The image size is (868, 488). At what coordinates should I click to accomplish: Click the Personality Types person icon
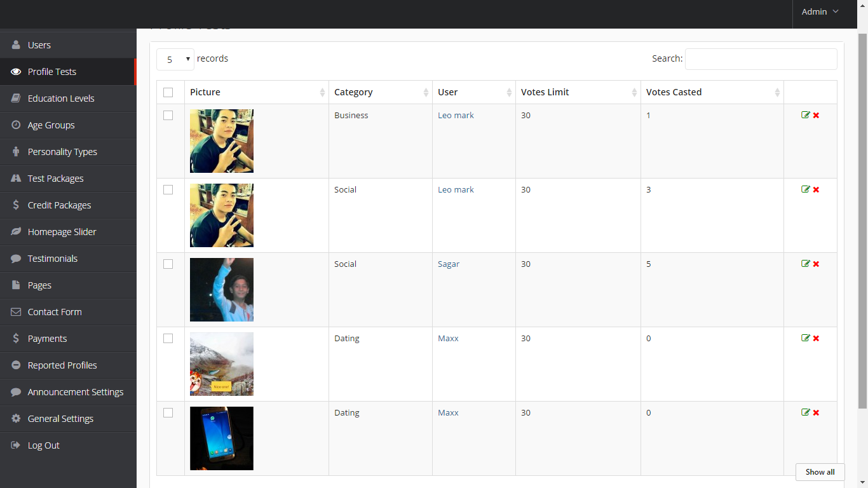16,152
